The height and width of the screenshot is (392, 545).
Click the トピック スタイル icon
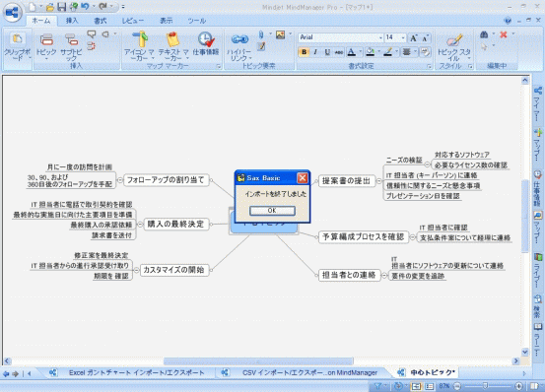coord(454,39)
